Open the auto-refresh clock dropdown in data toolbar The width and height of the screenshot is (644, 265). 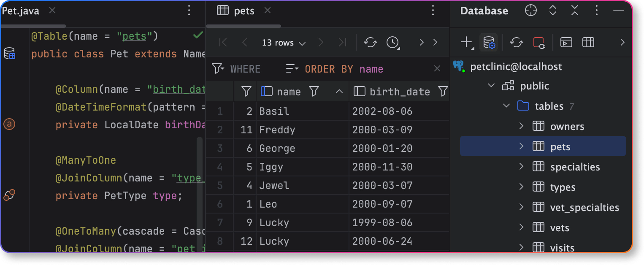click(x=393, y=42)
